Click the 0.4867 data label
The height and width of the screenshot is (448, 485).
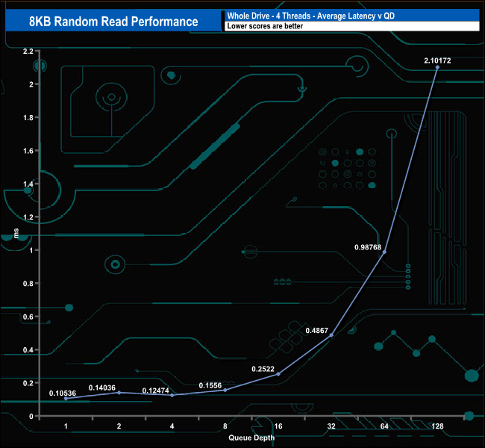pyautogui.click(x=319, y=329)
